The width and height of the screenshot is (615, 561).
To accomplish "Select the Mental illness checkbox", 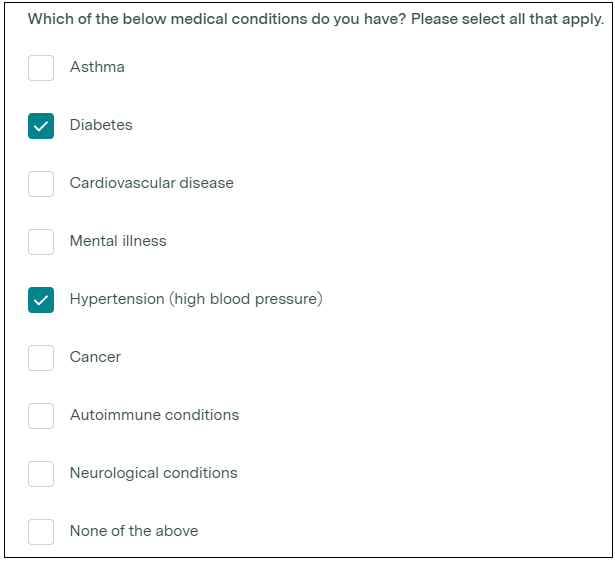I will 41,242.
